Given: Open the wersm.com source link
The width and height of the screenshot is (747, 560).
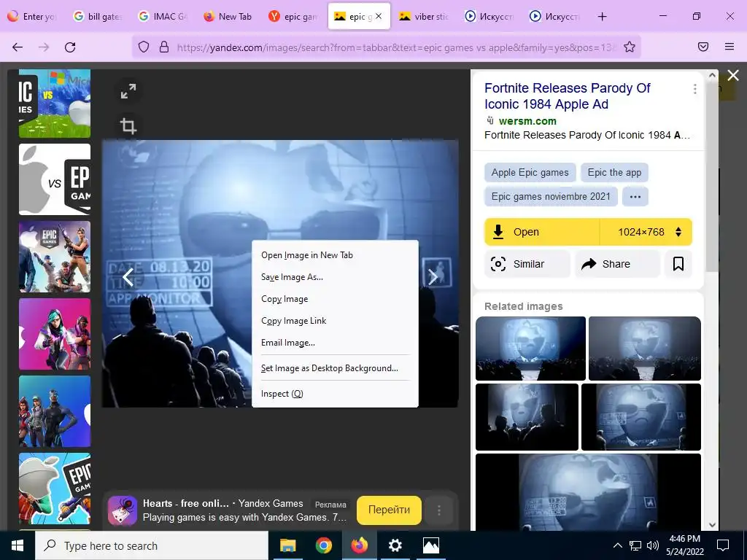Looking at the screenshot, I should tap(527, 121).
